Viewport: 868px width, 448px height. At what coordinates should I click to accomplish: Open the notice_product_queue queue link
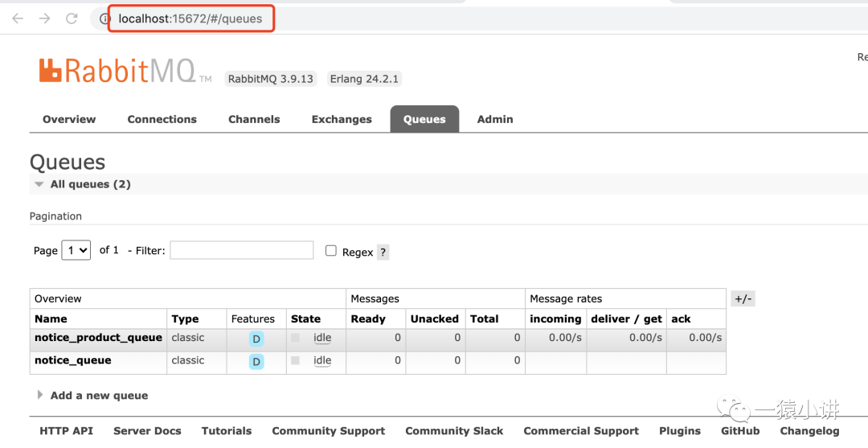tap(98, 338)
